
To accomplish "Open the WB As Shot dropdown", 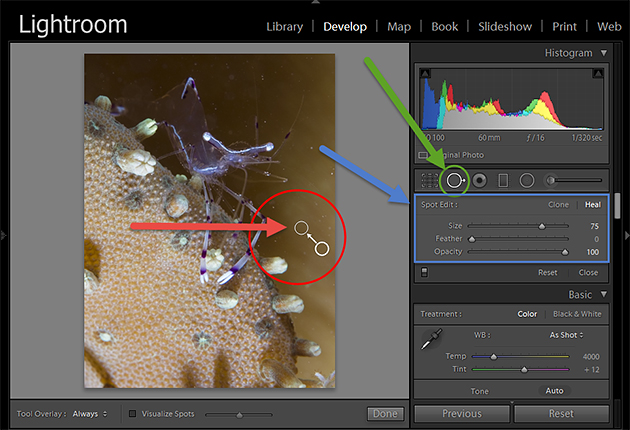I will click(566, 335).
